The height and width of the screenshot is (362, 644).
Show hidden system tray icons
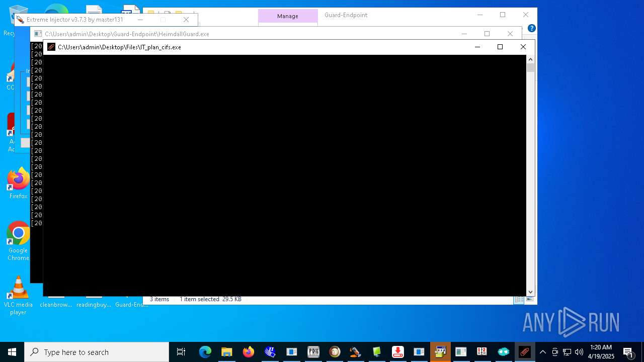542,352
